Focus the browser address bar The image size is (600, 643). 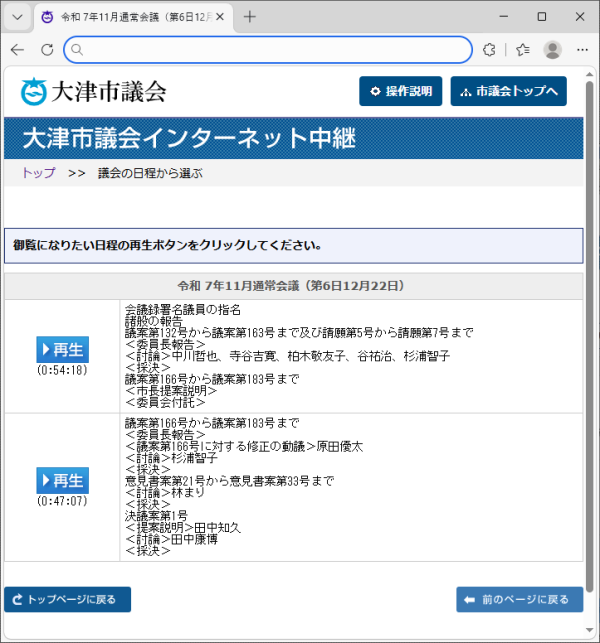[x=270, y=49]
